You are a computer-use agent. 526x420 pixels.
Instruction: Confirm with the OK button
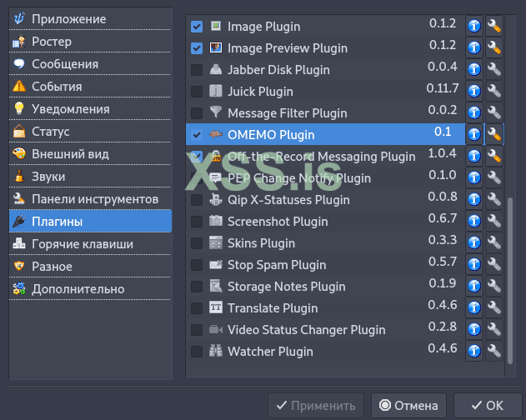click(487, 406)
